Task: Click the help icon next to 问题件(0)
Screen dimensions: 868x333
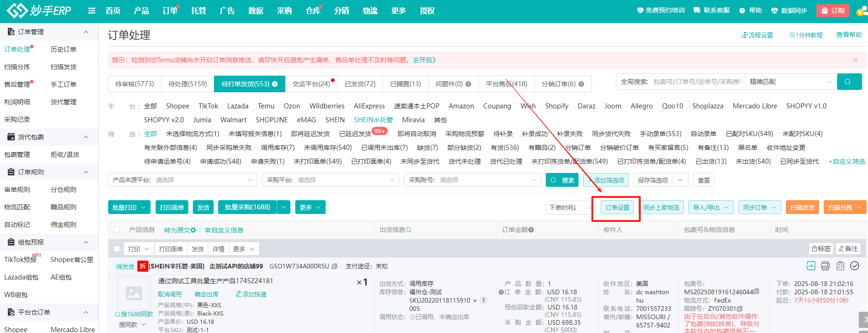Action: [468, 84]
